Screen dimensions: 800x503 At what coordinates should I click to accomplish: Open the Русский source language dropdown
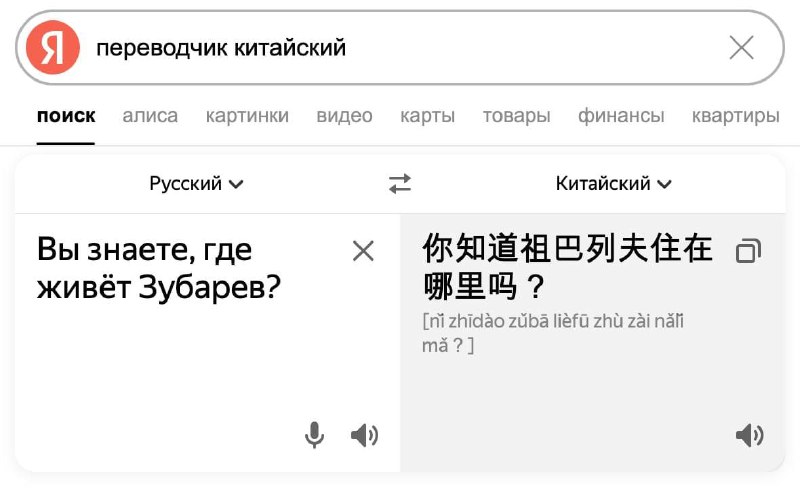197,184
